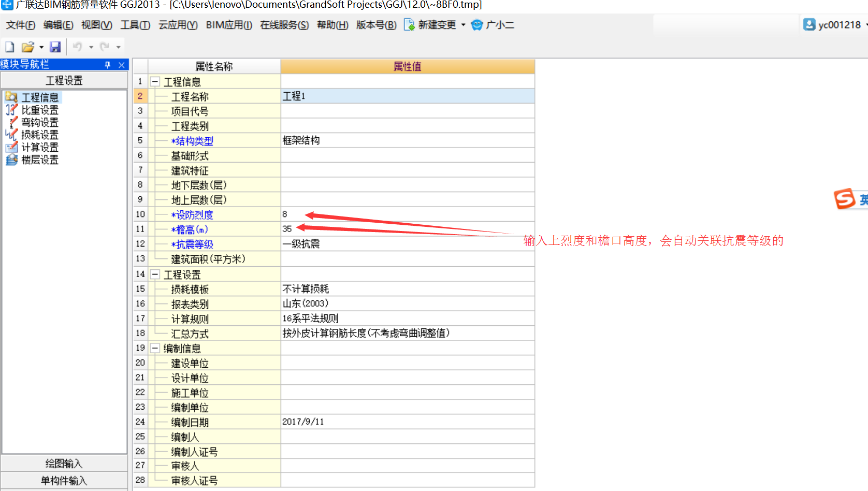This screenshot has height=491, width=868.
Task: Click the 比重设置 sidebar icon
Action: coord(11,109)
